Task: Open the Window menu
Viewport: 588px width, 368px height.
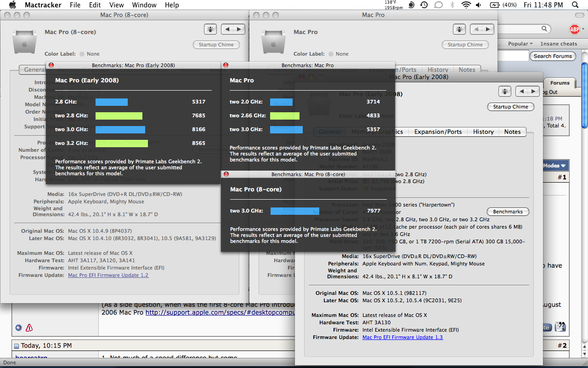Action: [x=144, y=5]
